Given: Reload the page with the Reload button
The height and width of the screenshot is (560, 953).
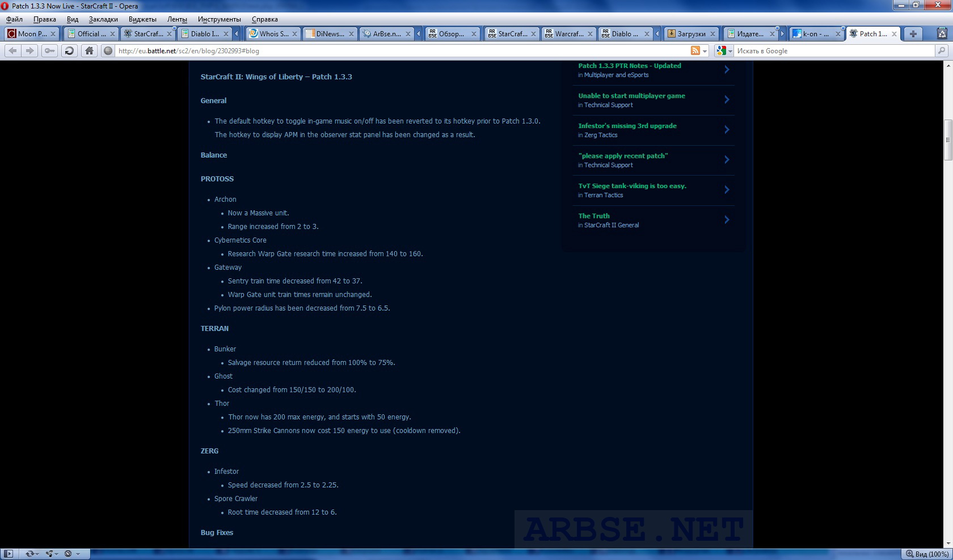Looking at the screenshot, I should (x=69, y=50).
